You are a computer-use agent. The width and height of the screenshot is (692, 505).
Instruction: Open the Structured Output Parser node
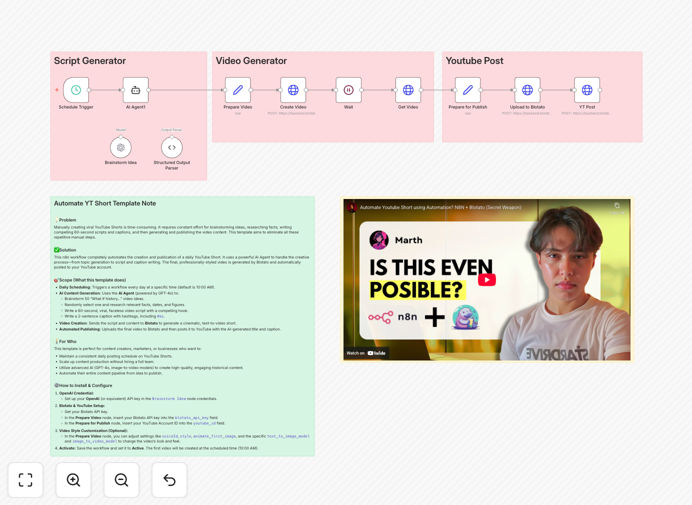pos(172,147)
